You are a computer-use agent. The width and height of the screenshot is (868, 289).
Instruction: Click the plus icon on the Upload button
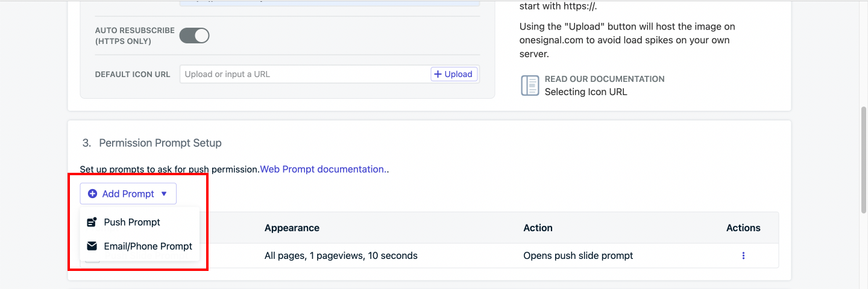[x=438, y=74]
